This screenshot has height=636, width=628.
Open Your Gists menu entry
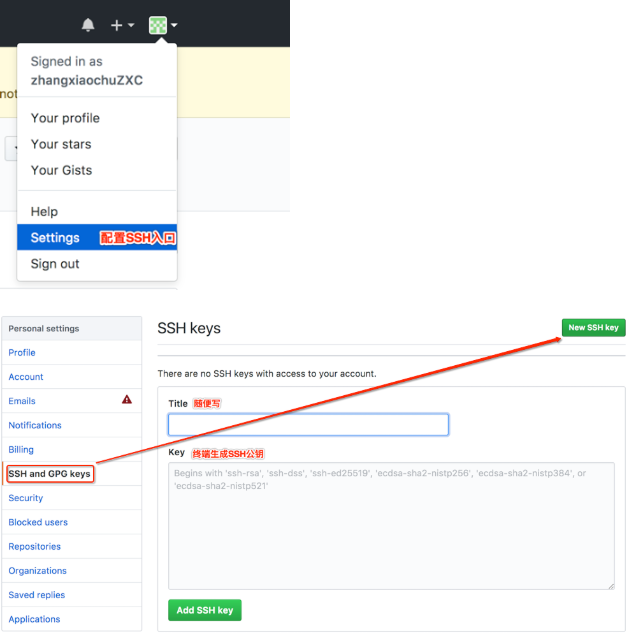(61, 170)
